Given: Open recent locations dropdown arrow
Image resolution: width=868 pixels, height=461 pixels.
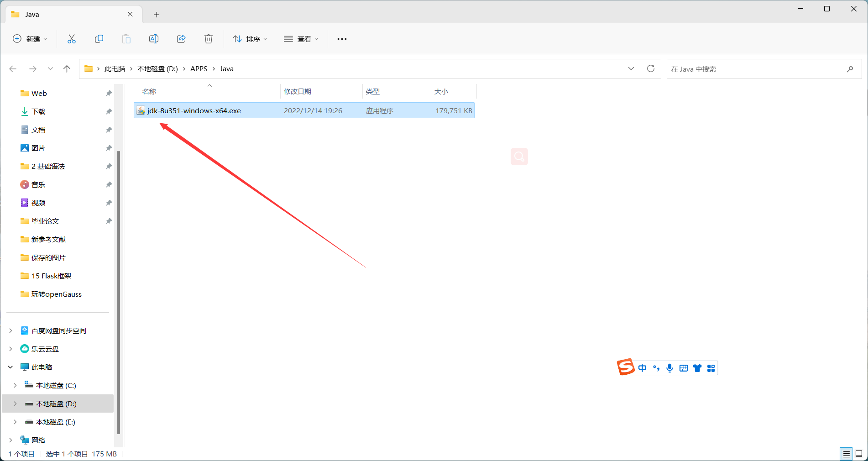Looking at the screenshot, I should (x=50, y=69).
